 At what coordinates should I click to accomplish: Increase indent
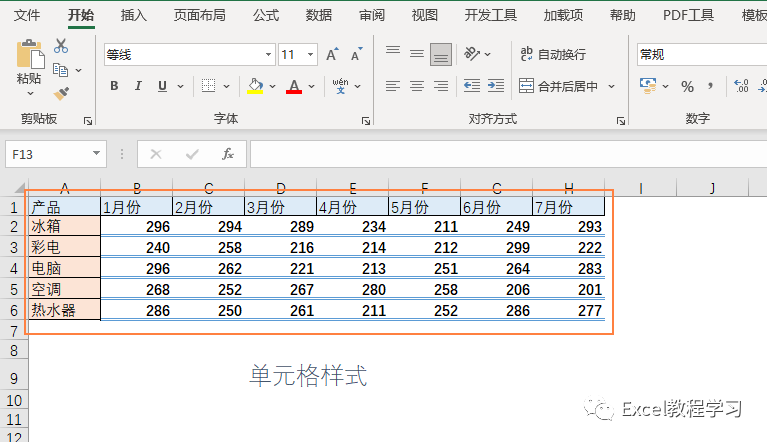[496, 86]
